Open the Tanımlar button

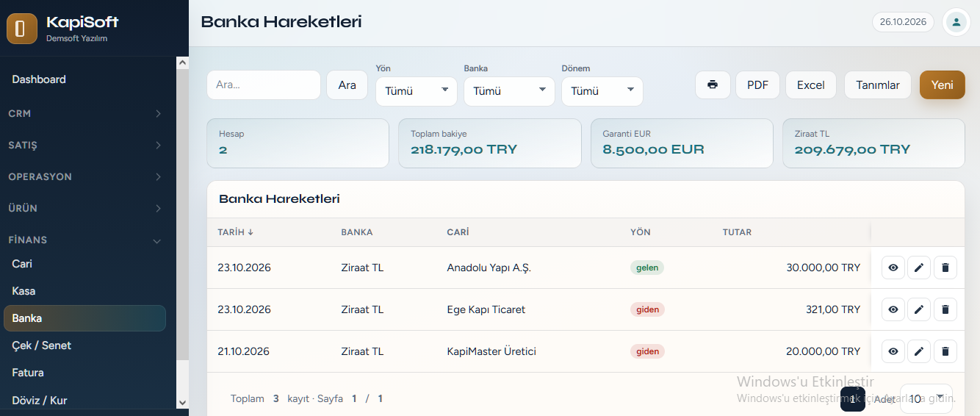[878, 85]
